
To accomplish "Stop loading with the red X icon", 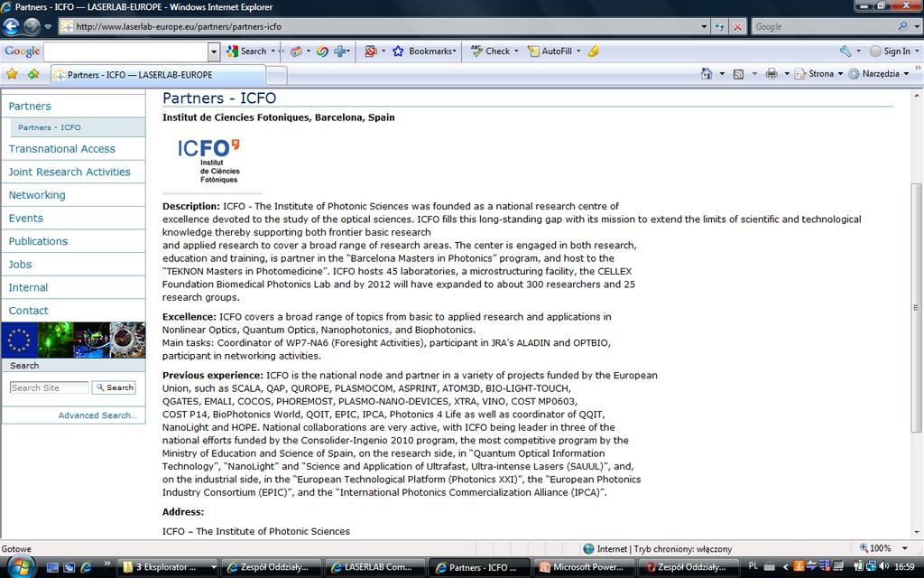I will tap(738, 26).
